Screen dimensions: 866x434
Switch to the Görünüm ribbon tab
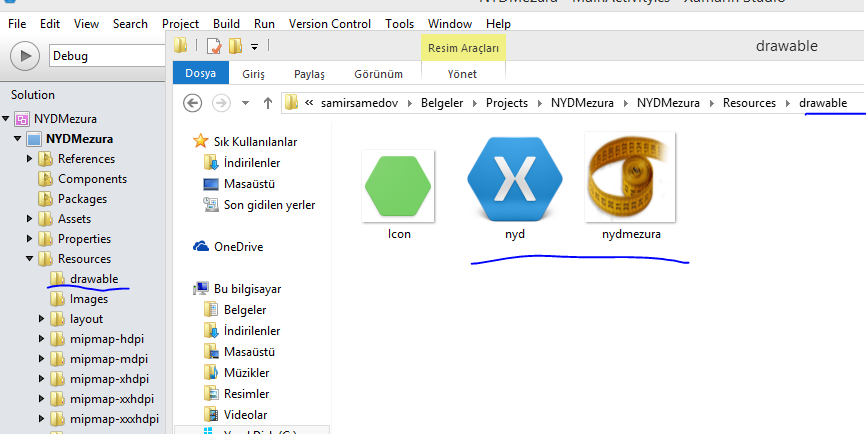pyautogui.click(x=378, y=74)
